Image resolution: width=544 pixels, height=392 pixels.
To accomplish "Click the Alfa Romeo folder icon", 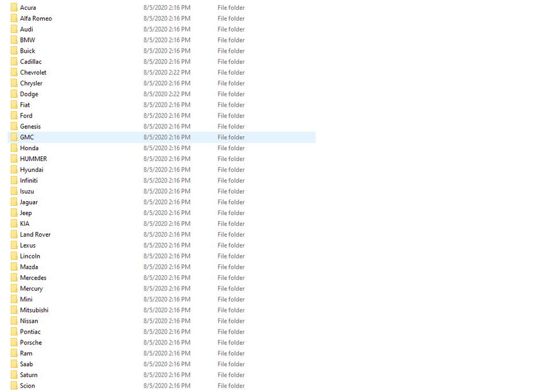I will coord(14,18).
